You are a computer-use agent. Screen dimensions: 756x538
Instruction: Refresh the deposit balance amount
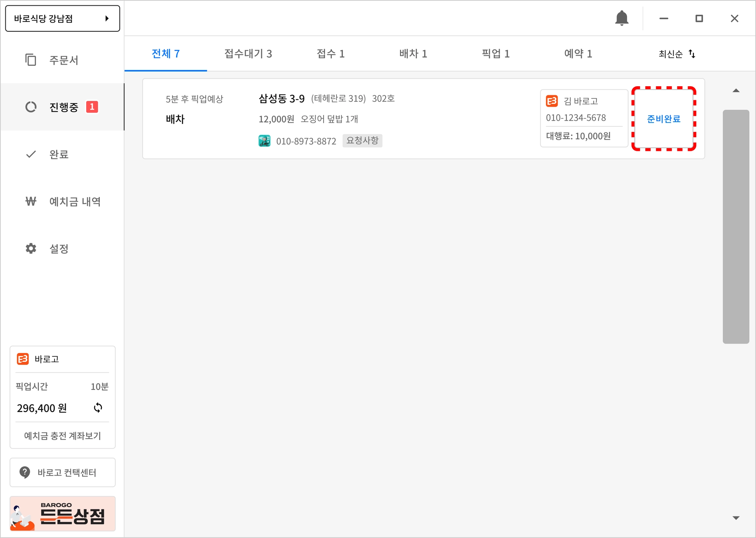[x=98, y=408]
